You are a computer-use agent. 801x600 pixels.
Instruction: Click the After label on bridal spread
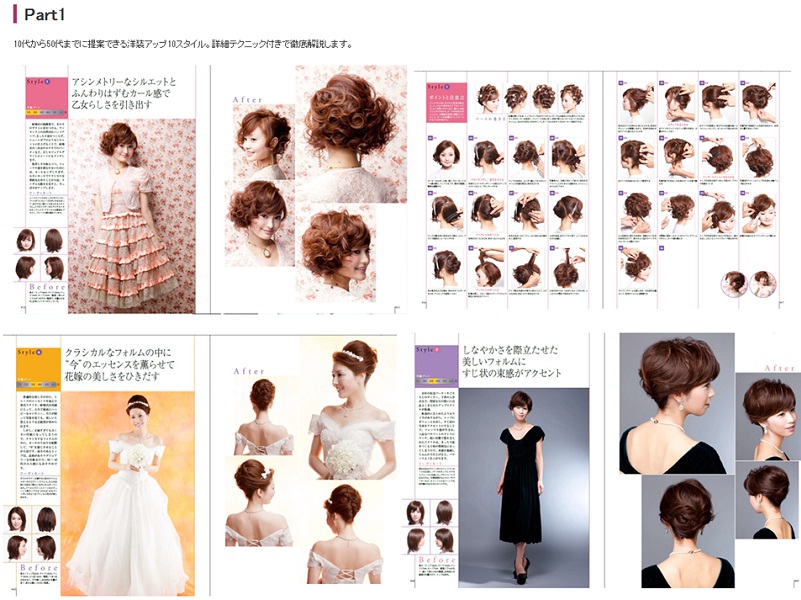[250, 371]
